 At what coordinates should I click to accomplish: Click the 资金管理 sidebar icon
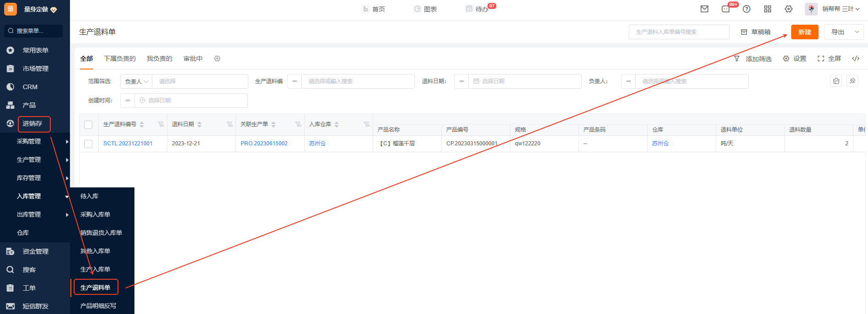10,251
